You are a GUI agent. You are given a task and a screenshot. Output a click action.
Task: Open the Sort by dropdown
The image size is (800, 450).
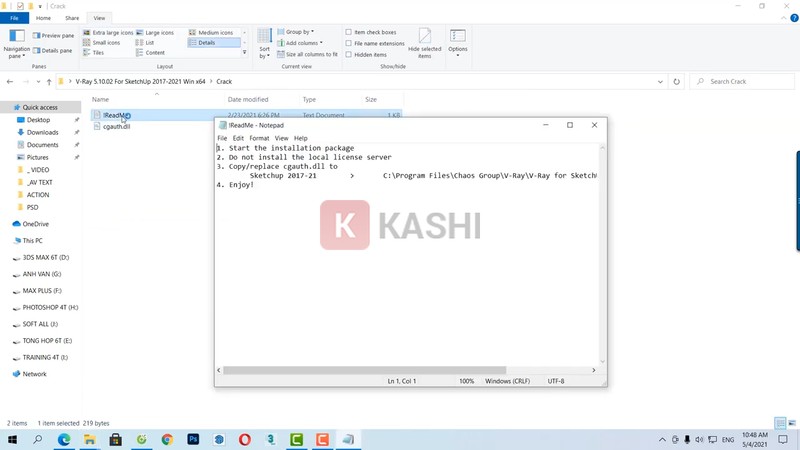tap(264, 43)
